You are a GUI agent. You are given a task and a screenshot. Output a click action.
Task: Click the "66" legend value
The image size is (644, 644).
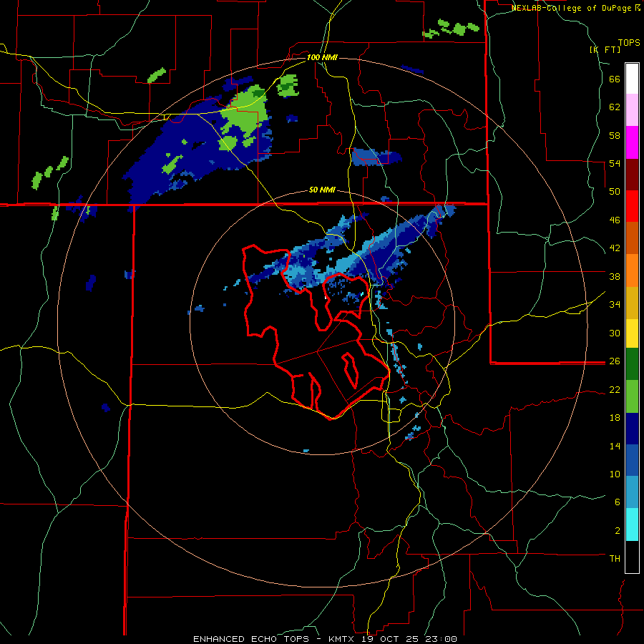pyautogui.click(x=615, y=79)
